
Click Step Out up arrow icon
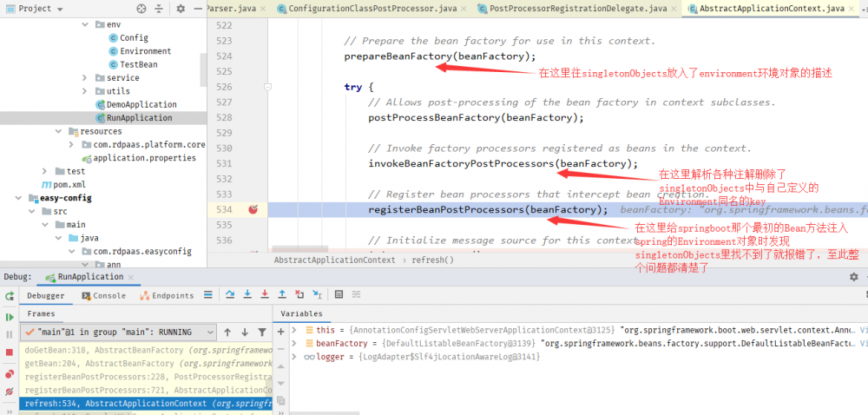282,294
